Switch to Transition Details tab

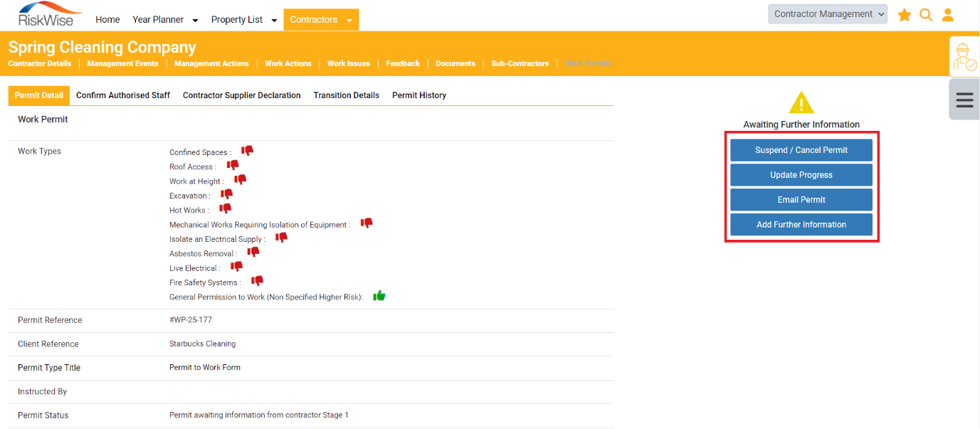pos(347,95)
